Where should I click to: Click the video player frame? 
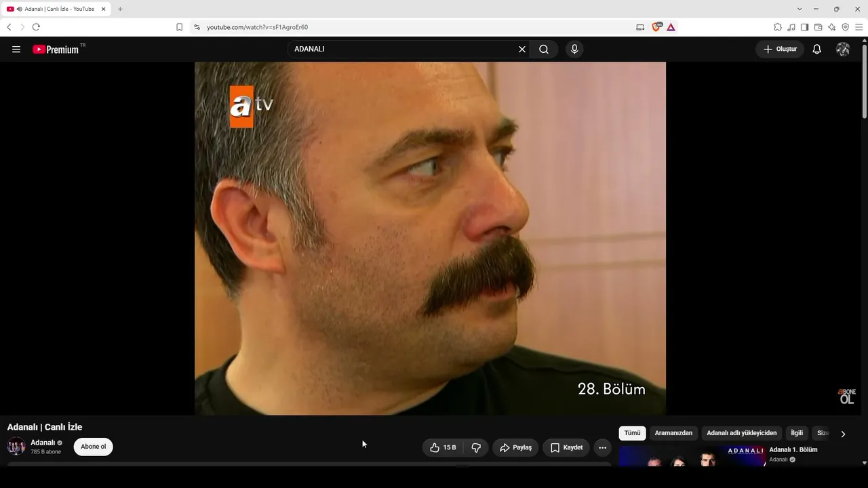pyautogui.click(x=430, y=239)
